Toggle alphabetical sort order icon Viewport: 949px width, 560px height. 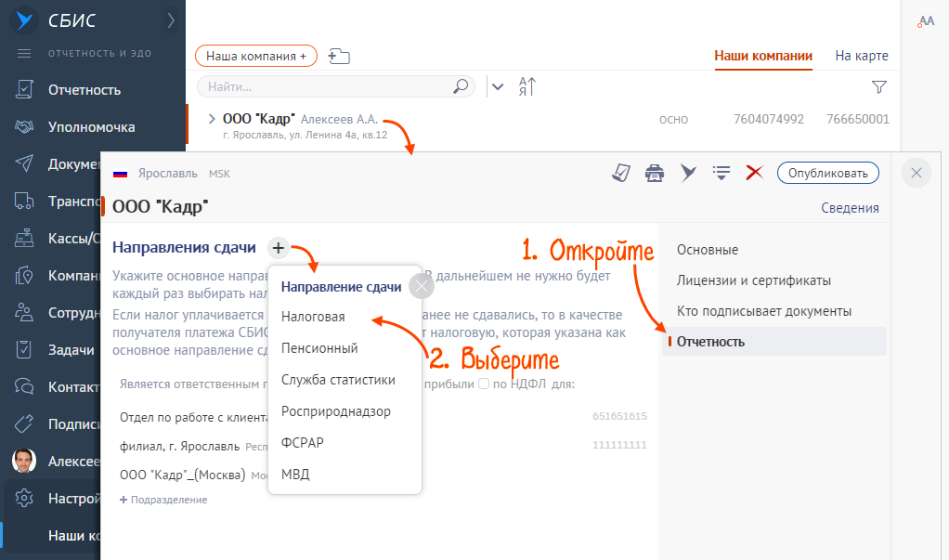(527, 86)
